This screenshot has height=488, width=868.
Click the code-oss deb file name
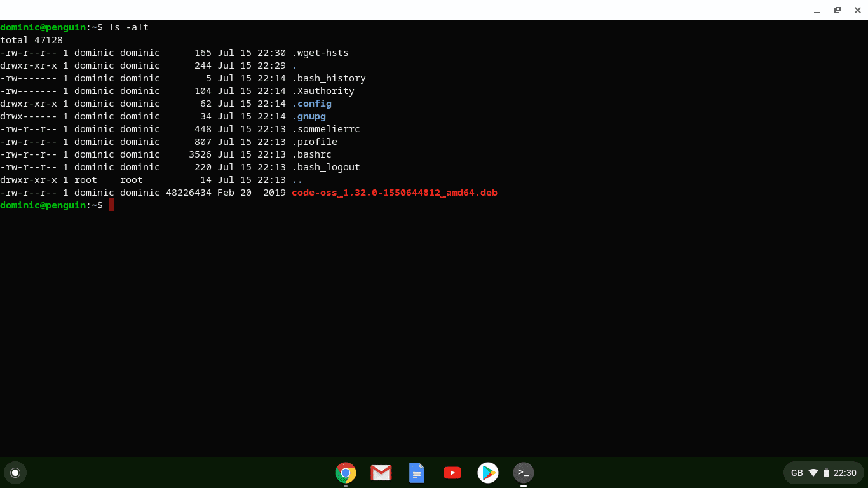(x=394, y=193)
